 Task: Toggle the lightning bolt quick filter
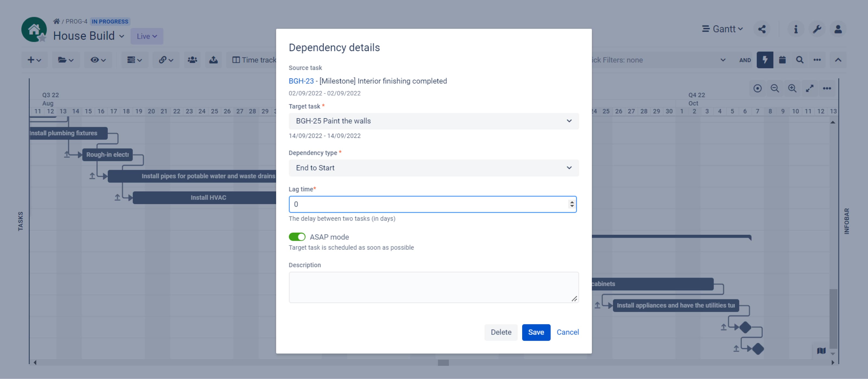click(x=765, y=60)
